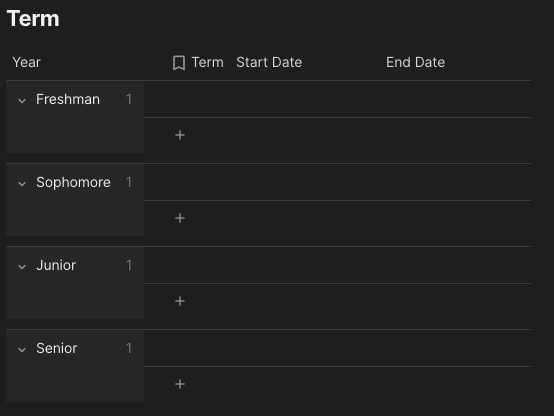Screen dimensions: 554x416
Task: Select the Sophomore group label
Action: point(73,182)
